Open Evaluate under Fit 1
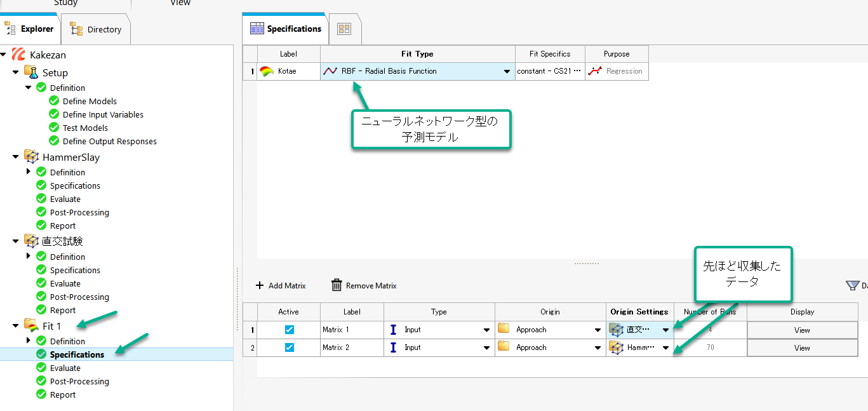The height and width of the screenshot is (411, 868). pos(65,368)
